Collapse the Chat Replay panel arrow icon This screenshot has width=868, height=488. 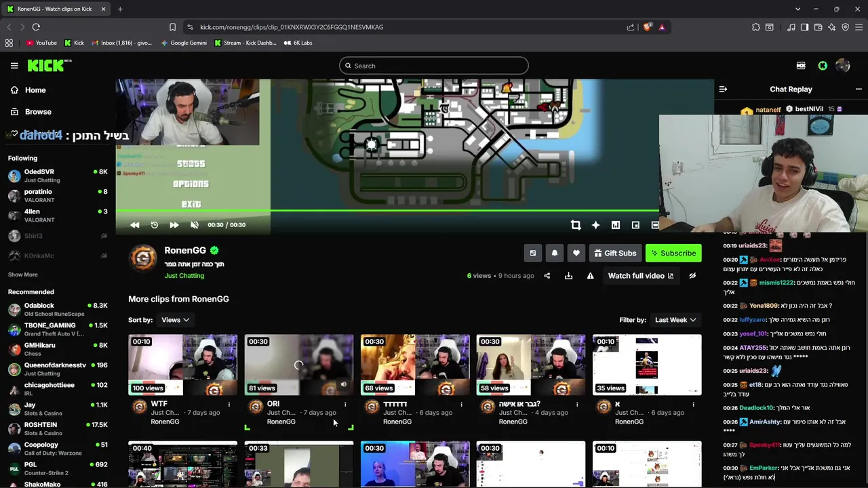pyautogui.click(x=723, y=89)
